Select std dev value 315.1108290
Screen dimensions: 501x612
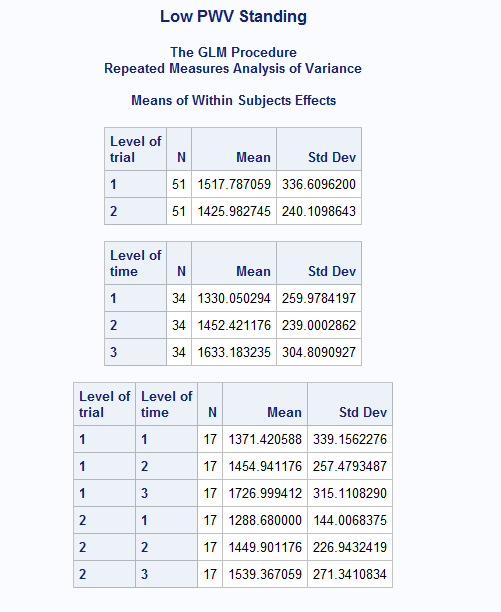tap(350, 493)
